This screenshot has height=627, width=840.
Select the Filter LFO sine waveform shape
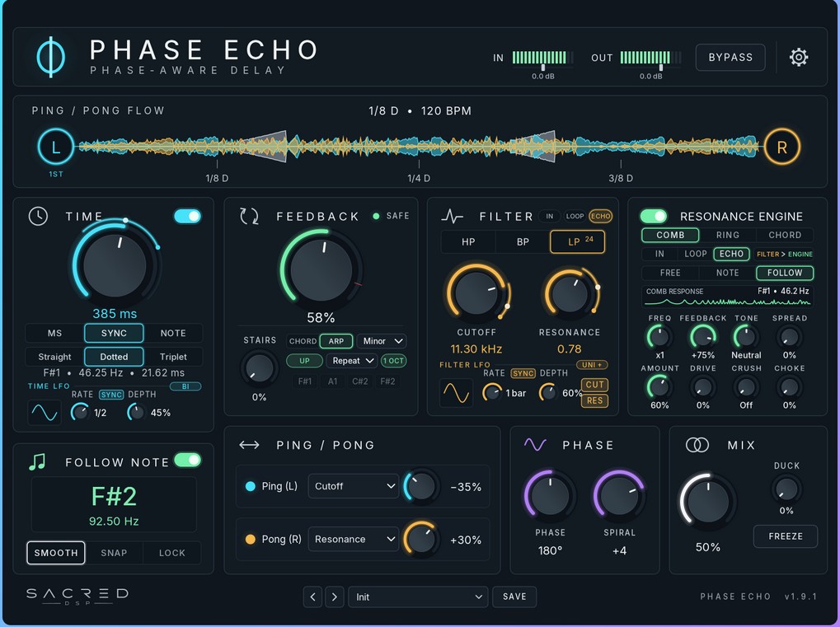pyautogui.click(x=457, y=393)
